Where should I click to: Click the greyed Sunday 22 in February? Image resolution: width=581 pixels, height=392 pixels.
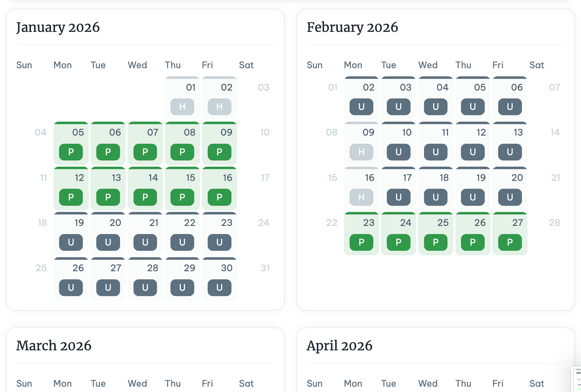pyautogui.click(x=332, y=223)
